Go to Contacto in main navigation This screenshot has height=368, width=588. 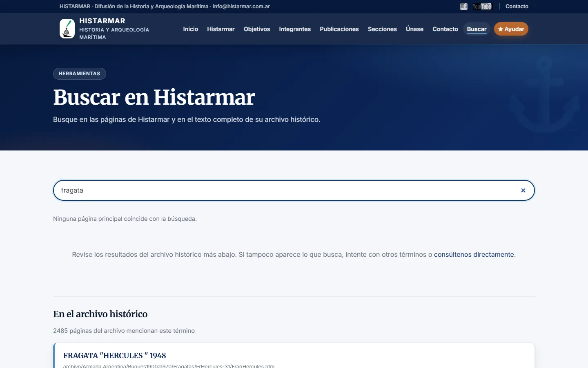click(x=445, y=29)
